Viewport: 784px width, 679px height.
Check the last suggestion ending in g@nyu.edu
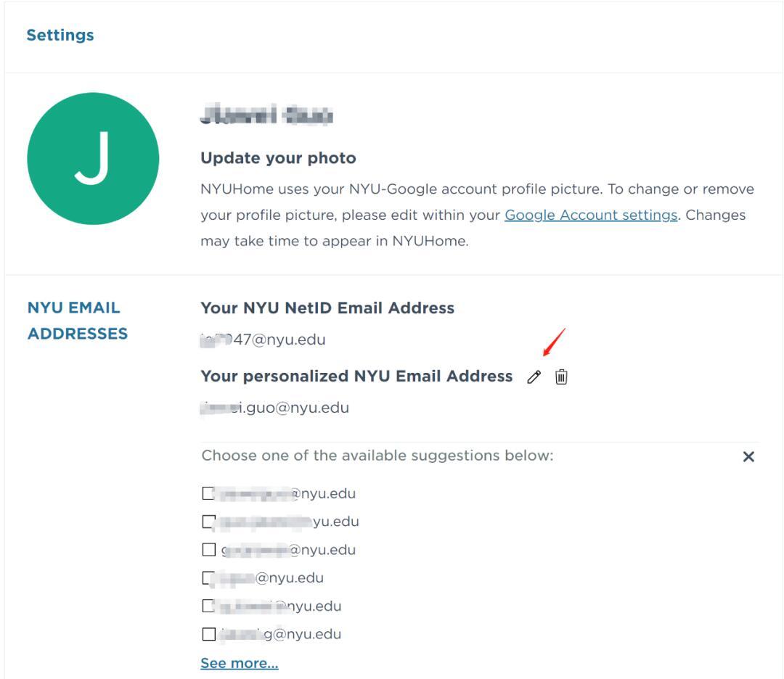pos(208,635)
